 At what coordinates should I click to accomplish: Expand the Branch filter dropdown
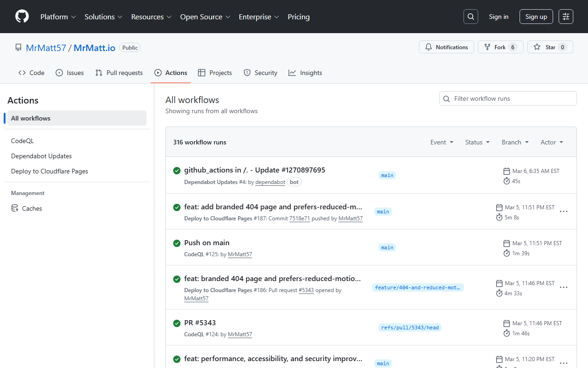pyautogui.click(x=514, y=142)
